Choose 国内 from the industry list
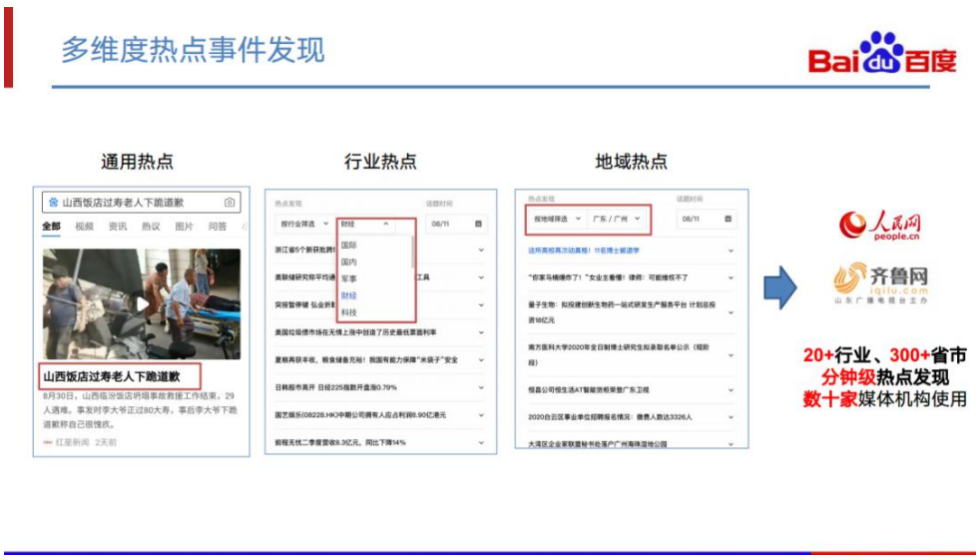This screenshot has height=560, width=980. click(348, 263)
